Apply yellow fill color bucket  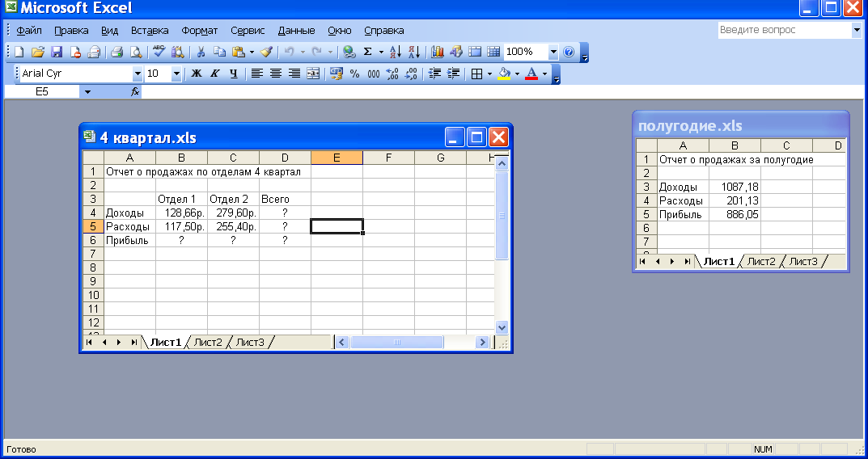click(504, 74)
